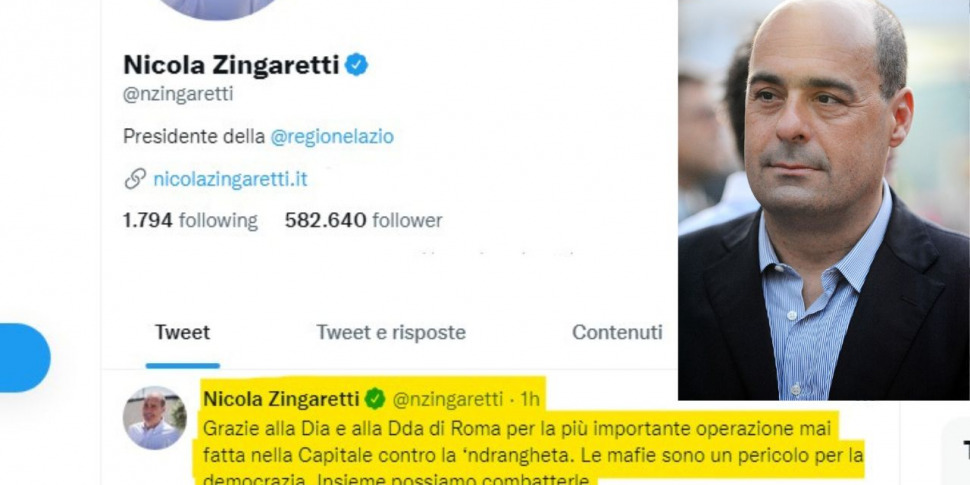Switch to the Tweet e risposte tab

click(391, 332)
